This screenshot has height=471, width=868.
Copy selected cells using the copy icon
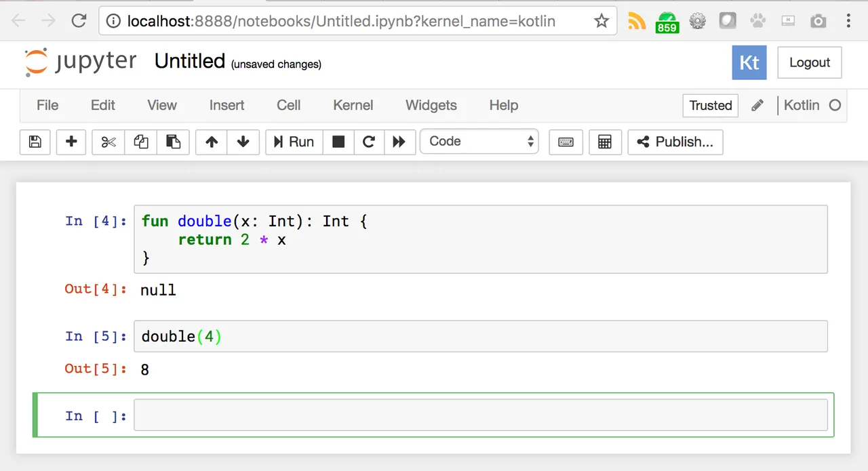141,142
